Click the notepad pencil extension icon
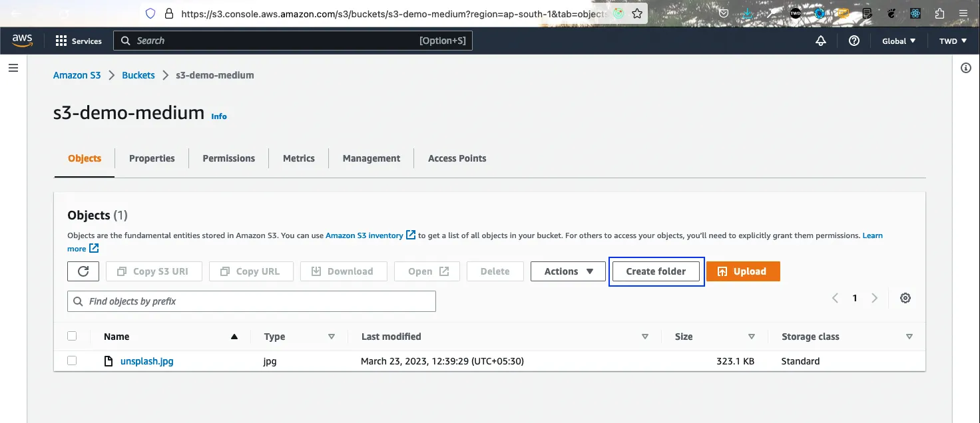The height and width of the screenshot is (423, 980). coord(867,13)
